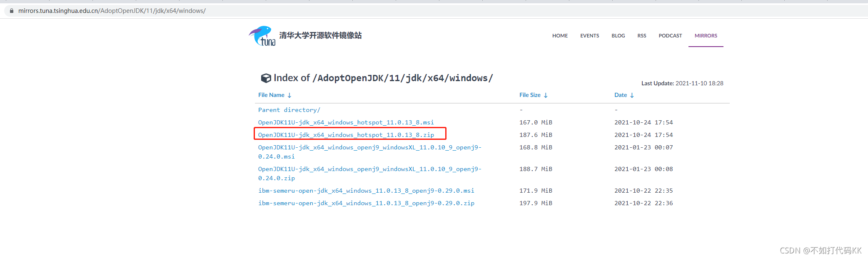The image size is (868, 258).
Task: Download ibm-semeru-open-jdk 0.29.0.msi file
Action: point(366,191)
